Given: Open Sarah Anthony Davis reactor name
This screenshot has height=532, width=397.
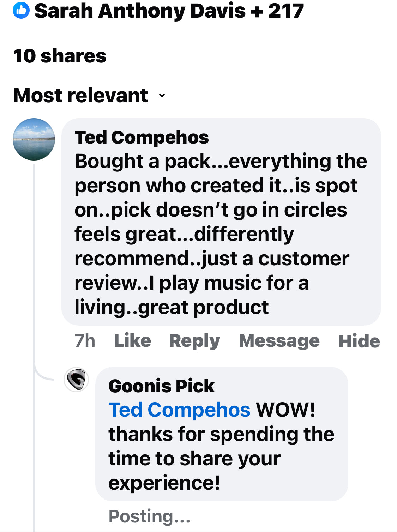Looking at the screenshot, I should [x=140, y=11].
